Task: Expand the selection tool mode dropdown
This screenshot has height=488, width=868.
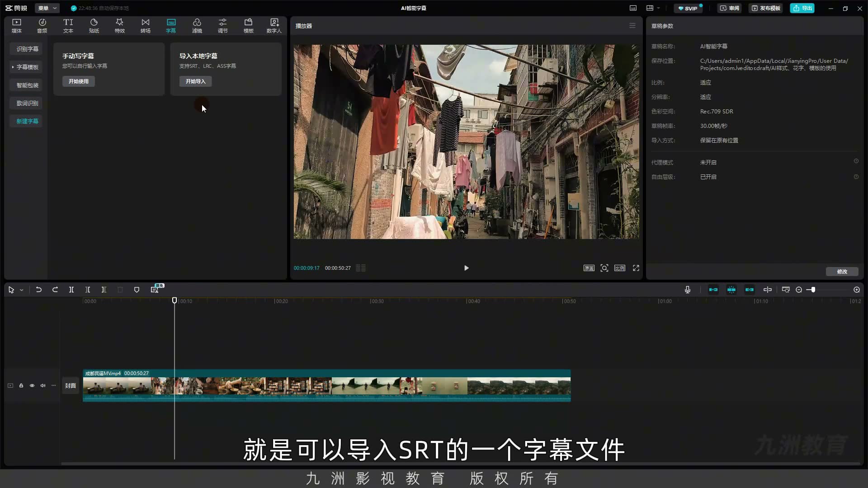Action: click(21, 290)
